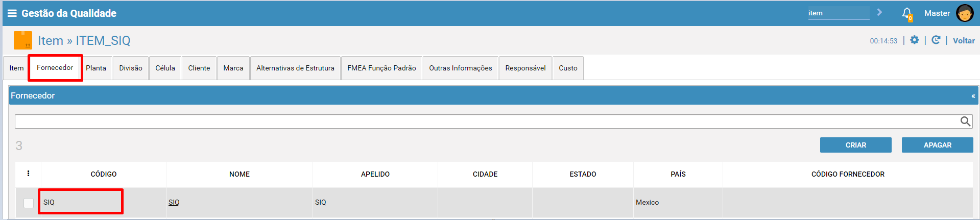Click the record count 3
Screen dimensions: 980x220
click(x=19, y=145)
